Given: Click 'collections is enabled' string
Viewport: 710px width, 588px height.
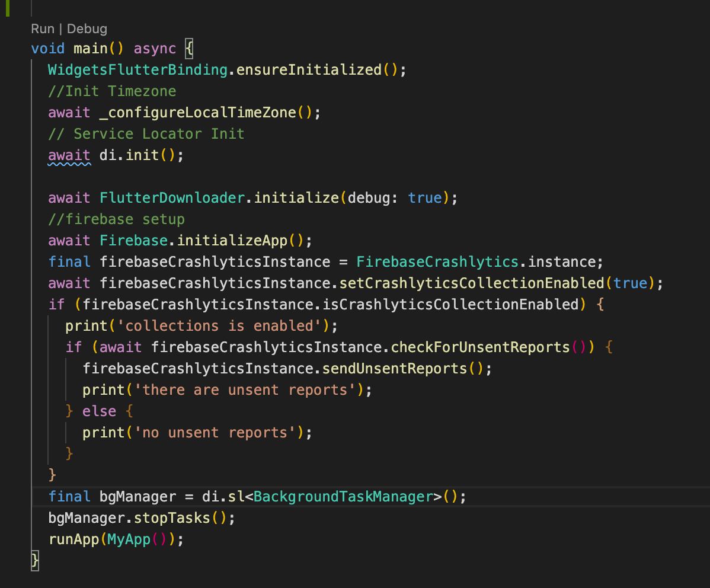Looking at the screenshot, I should point(219,325).
